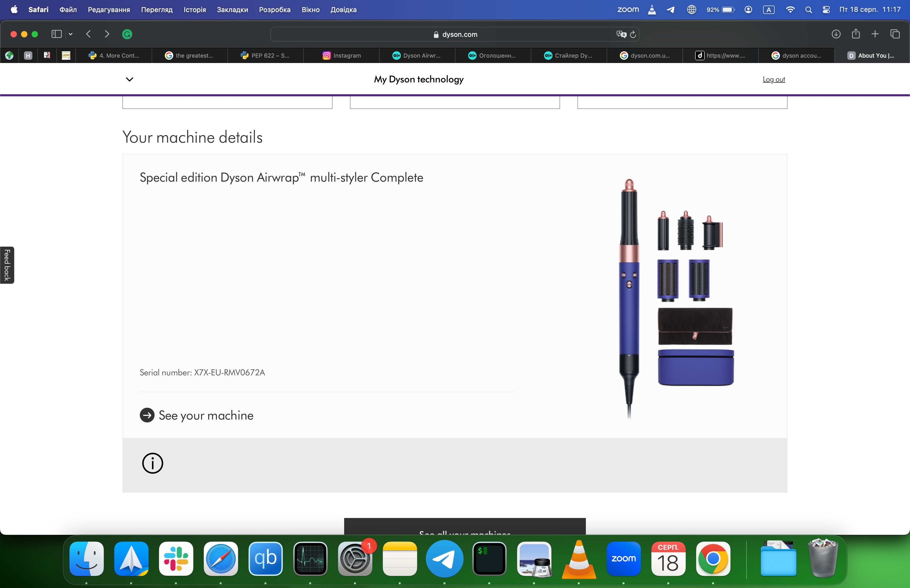910x588 pixels.
Task: Open Finder from the Dock
Action: 87,559
